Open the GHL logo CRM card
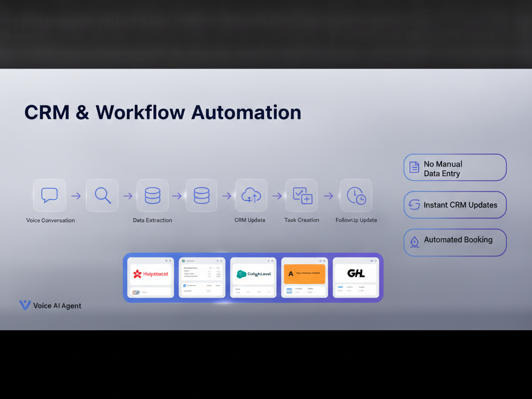Screen dimensions: 532x399 coord(356,278)
